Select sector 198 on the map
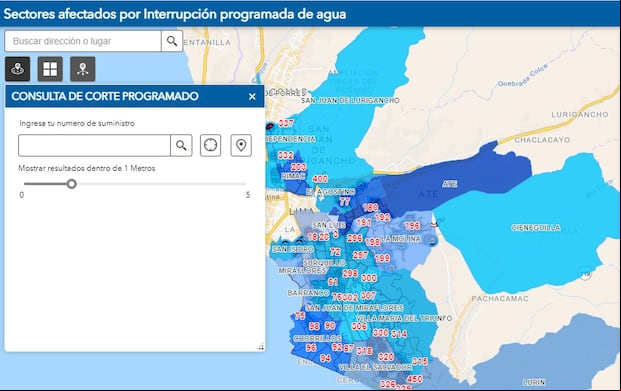 pos(373,242)
